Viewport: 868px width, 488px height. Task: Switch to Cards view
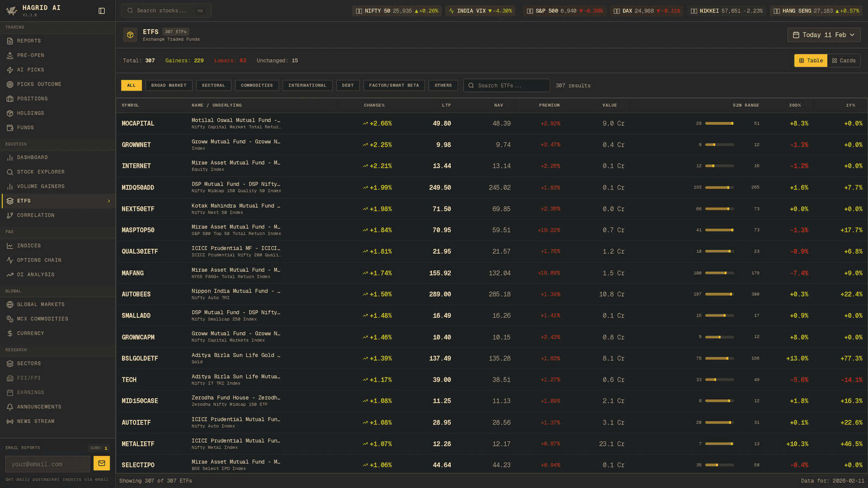pos(844,61)
